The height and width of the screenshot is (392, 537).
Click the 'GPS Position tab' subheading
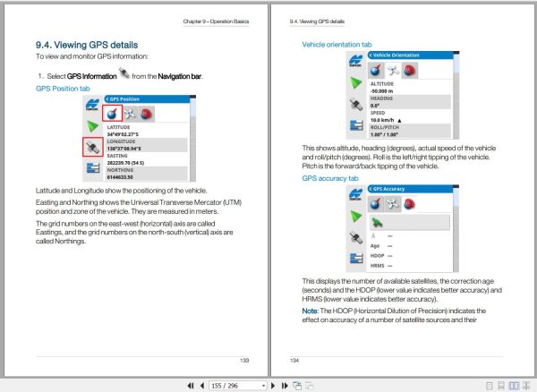[x=63, y=89]
